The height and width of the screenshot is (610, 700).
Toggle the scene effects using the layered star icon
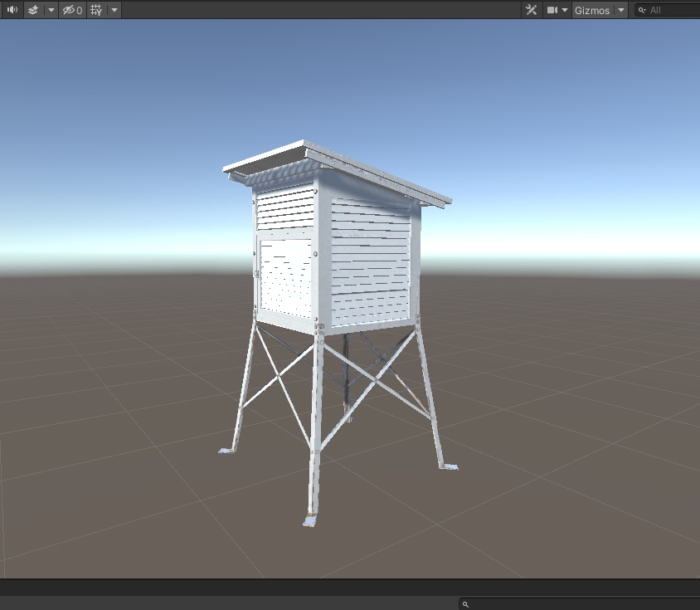pos(32,10)
